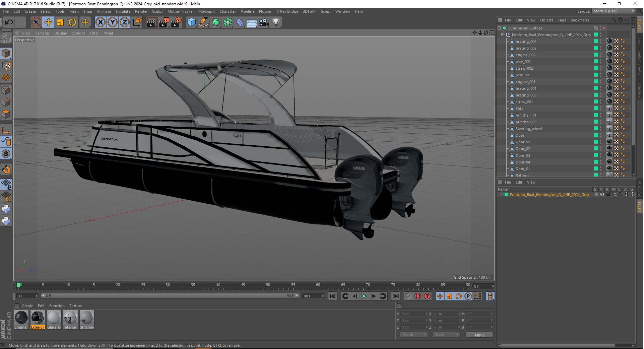
Task: Open the File menu
Action: click(6, 11)
